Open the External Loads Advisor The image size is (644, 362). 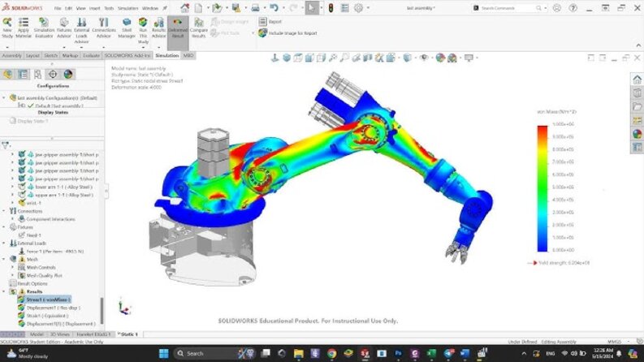[81, 30]
